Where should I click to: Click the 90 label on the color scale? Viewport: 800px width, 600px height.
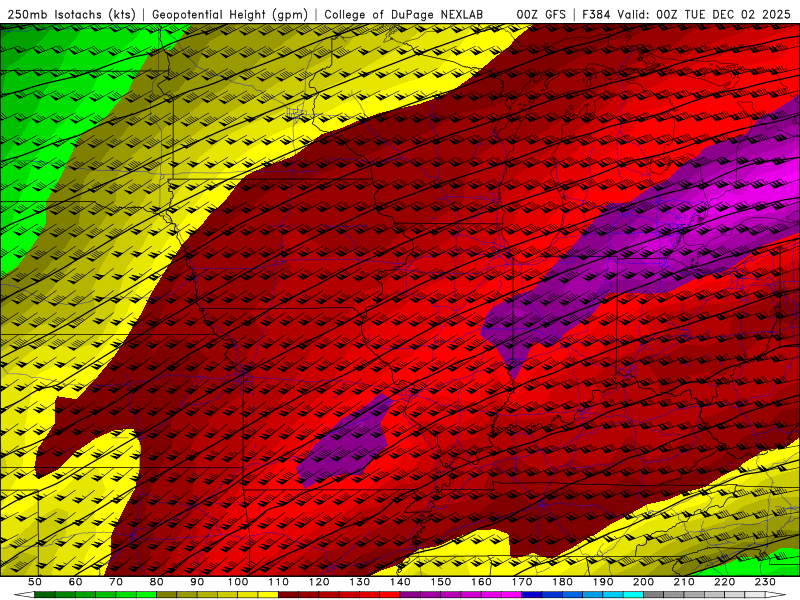coord(197,582)
